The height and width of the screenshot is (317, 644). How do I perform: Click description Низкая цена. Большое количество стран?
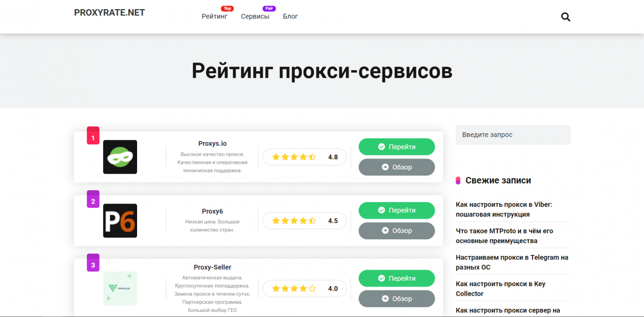coord(213,226)
